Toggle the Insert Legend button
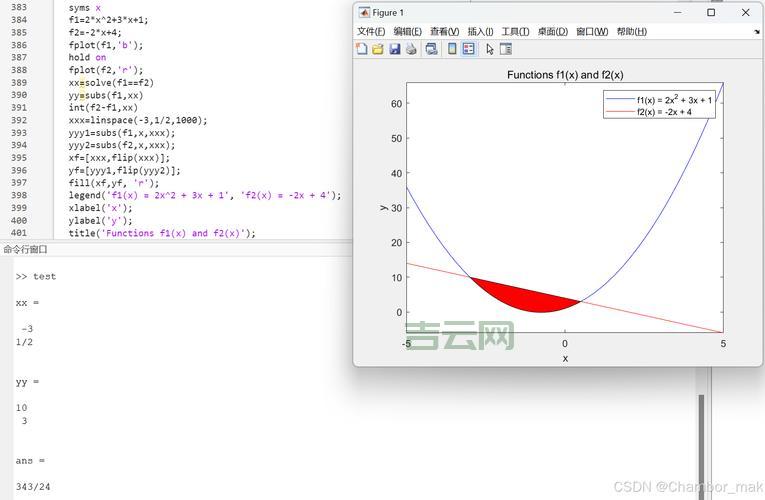This screenshot has width=765, height=500. point(468,49)
